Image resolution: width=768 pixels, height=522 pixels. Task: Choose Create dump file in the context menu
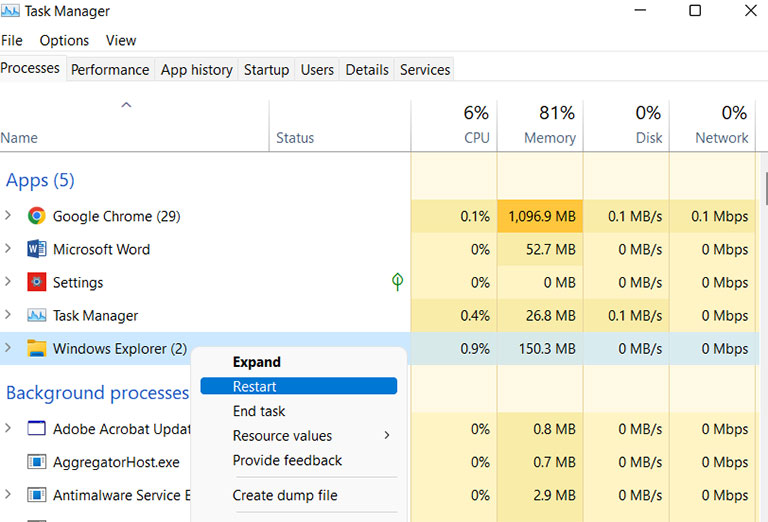tap(299, 495)
